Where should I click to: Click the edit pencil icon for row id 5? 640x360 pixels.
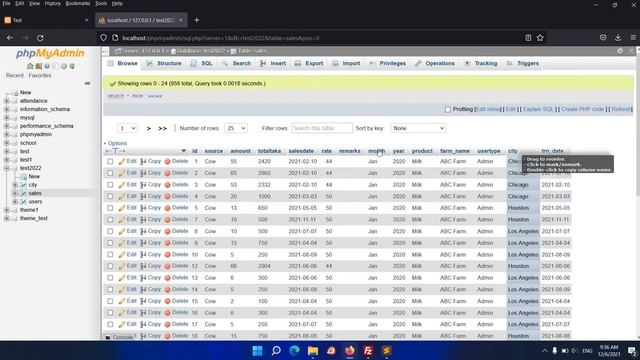122,208
